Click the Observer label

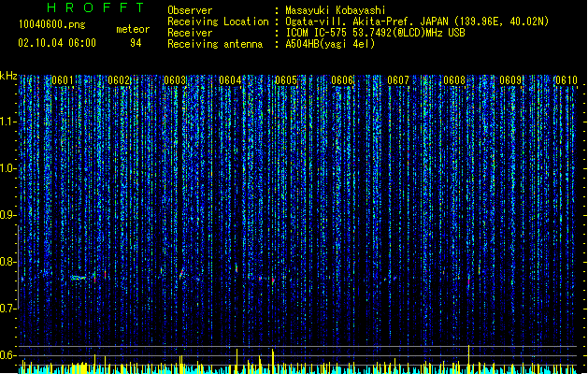(x=190, y=10)
